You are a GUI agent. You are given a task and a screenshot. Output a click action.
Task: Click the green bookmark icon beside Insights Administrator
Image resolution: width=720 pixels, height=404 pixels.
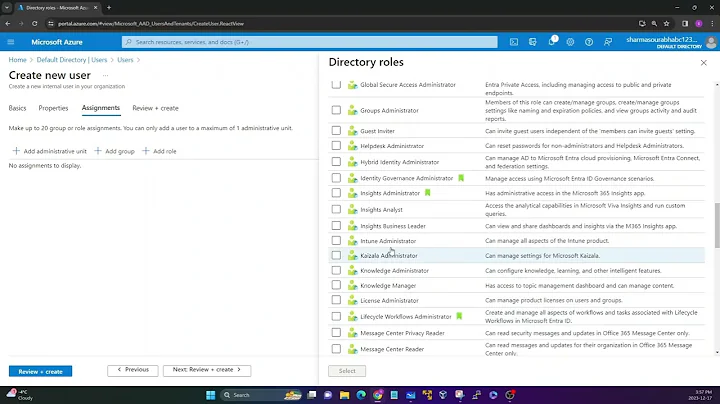click(x=428, y=193)
